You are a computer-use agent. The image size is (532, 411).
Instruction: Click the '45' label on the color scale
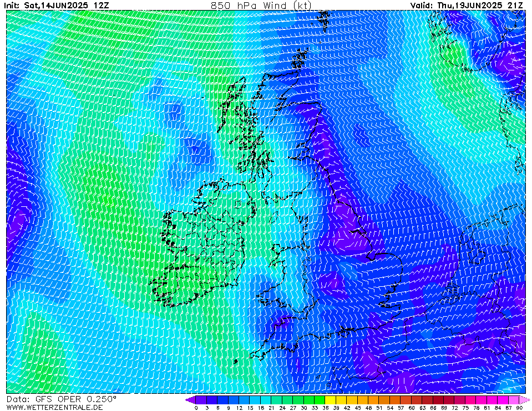click(x=358, y=408)
